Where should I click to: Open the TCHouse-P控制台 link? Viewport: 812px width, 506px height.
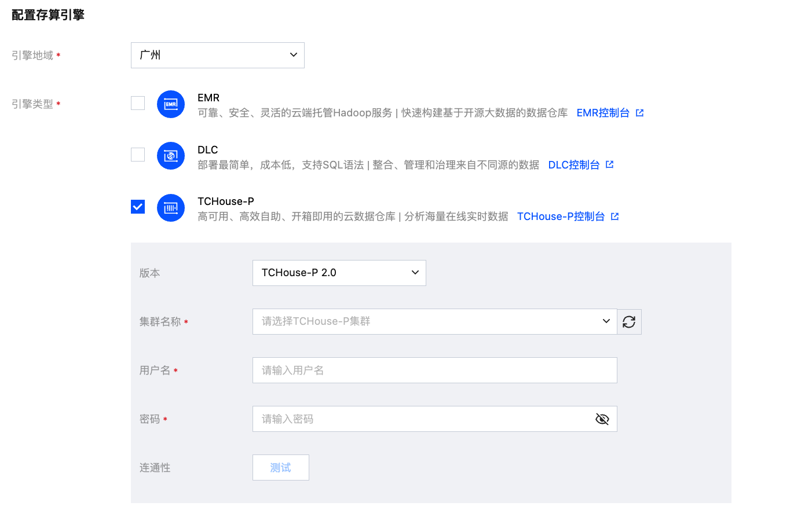(561, 217)
